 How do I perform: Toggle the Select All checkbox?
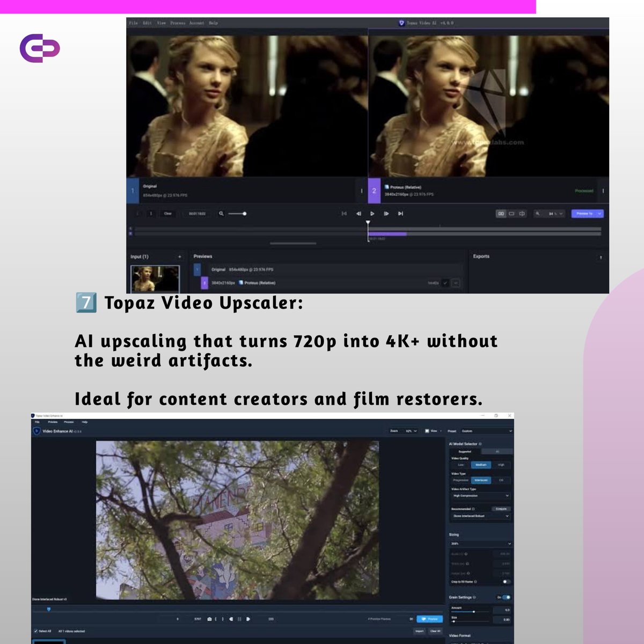click(x=36, y=631)
